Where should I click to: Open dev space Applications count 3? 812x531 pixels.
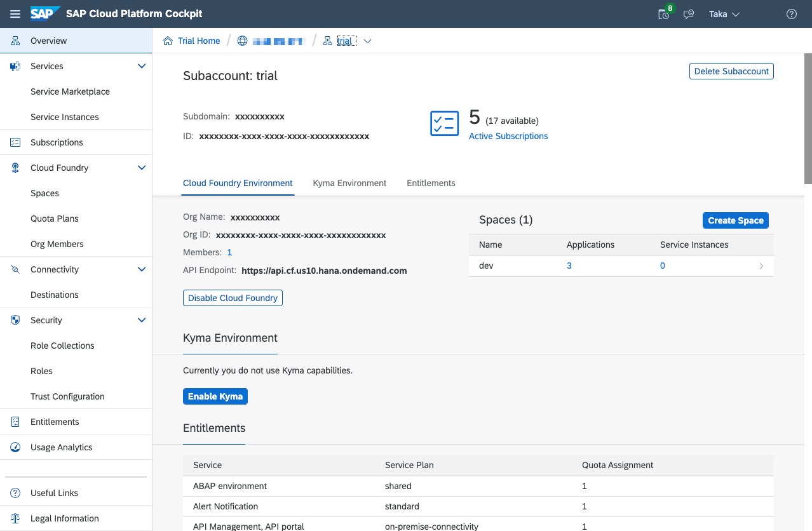[569, 265]
